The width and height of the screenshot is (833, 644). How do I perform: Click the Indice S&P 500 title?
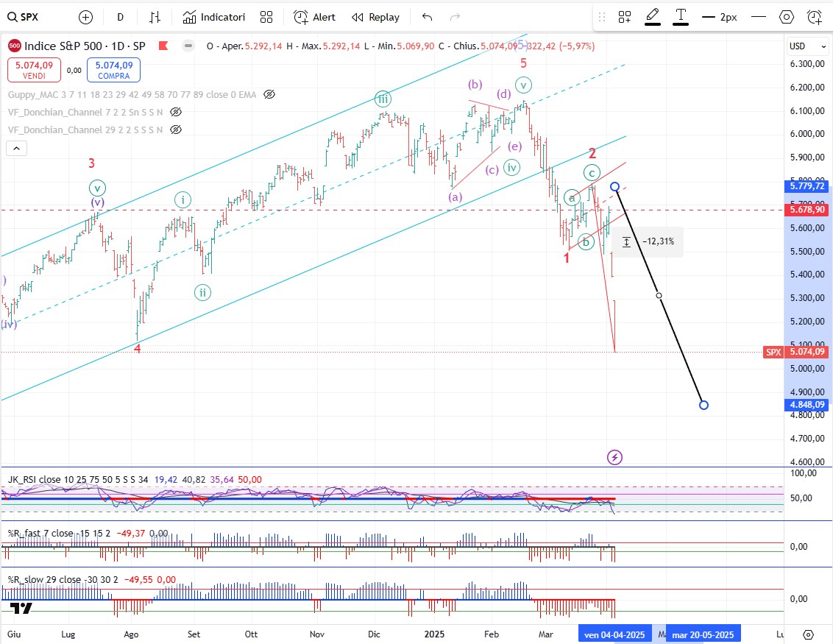point(85,46)
